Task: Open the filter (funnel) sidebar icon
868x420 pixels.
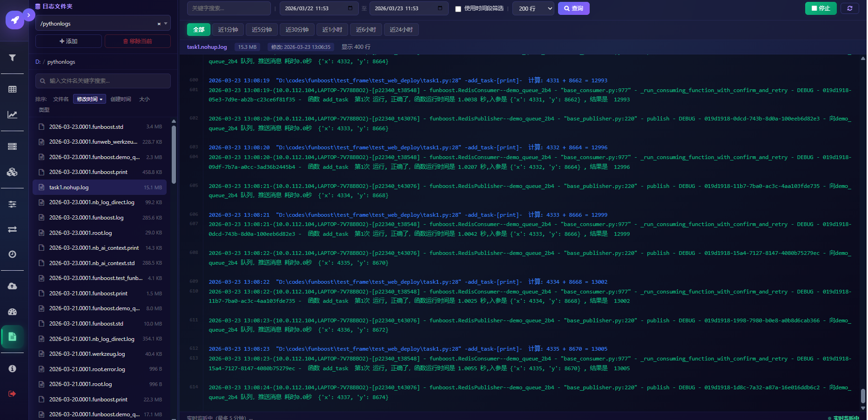Action: [13, 58]
